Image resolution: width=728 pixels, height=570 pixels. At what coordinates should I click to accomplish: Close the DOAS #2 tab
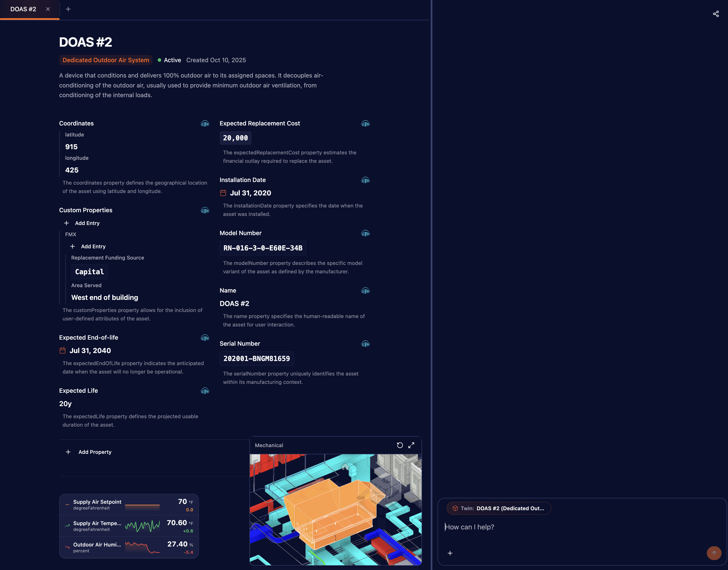48,9
